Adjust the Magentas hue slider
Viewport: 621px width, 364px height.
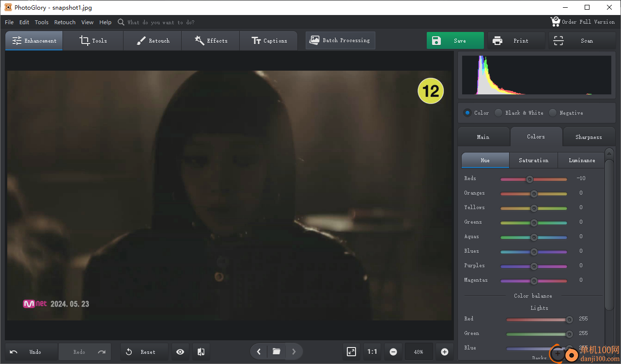point(533,281)
